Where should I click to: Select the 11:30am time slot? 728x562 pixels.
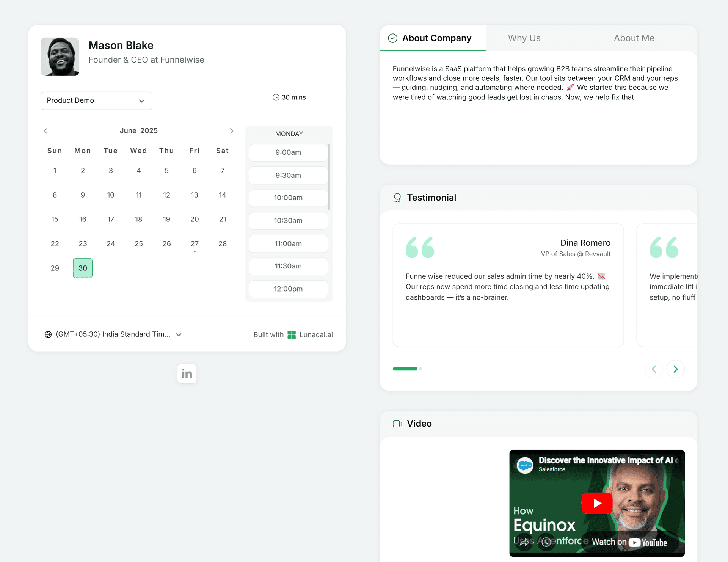(x=289, y=266)
